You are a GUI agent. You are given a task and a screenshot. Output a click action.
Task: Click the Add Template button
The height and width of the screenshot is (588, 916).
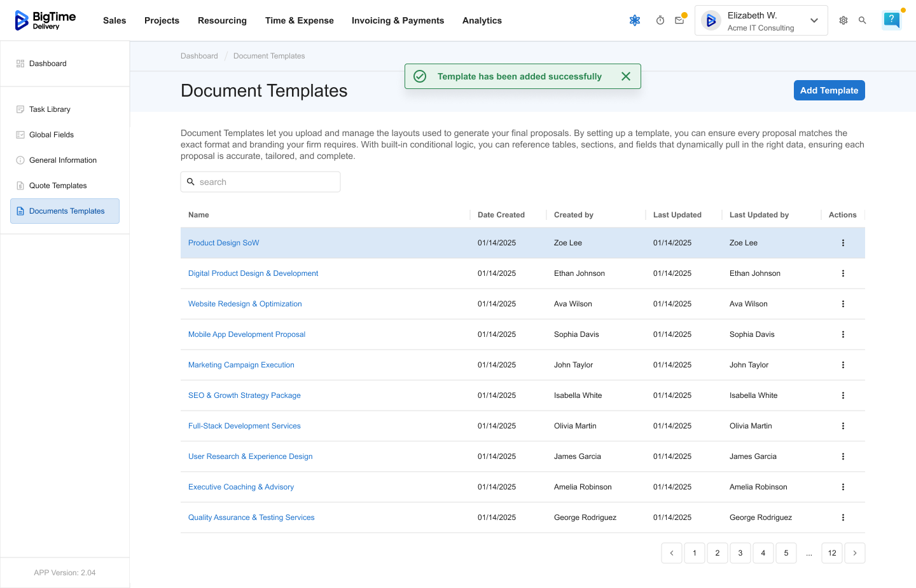829,90
